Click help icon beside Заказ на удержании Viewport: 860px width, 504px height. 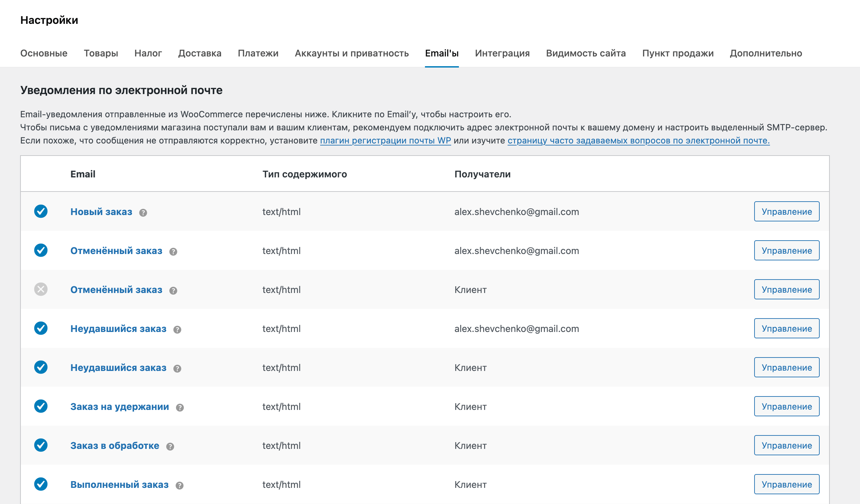pos(180,408)
